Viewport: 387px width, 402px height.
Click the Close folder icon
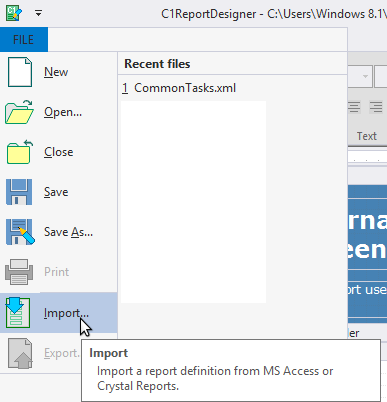click(x=19, y=152)
